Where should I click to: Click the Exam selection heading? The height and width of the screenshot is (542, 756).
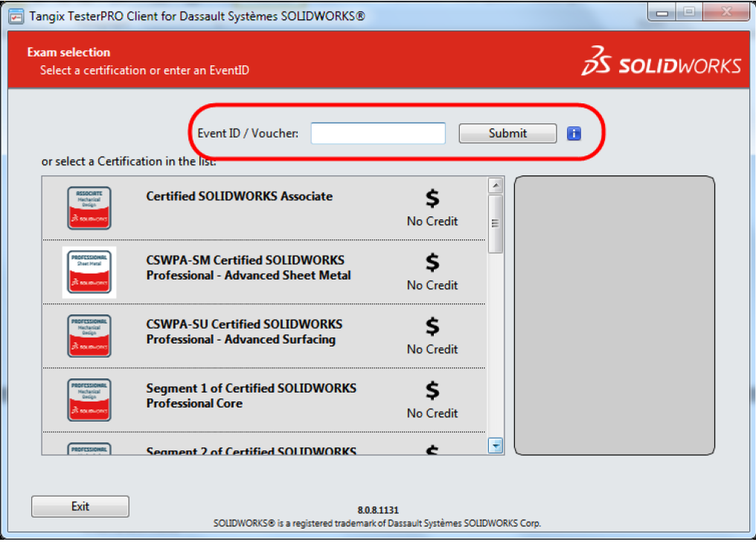[68, 53]
